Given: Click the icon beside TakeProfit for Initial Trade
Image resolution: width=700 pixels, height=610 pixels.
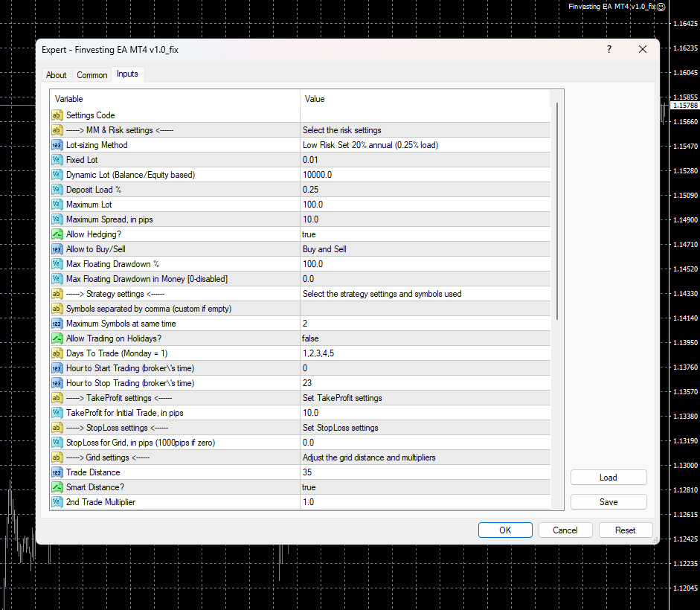Looking at the screenshot, I should point(57,413).
